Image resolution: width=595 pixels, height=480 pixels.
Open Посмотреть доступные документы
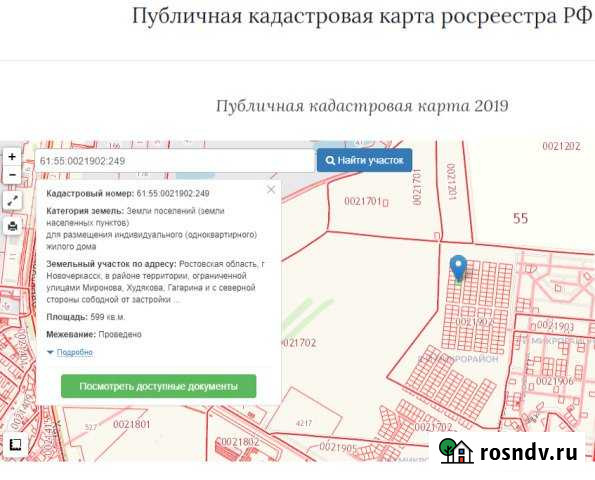coord(159,386)
